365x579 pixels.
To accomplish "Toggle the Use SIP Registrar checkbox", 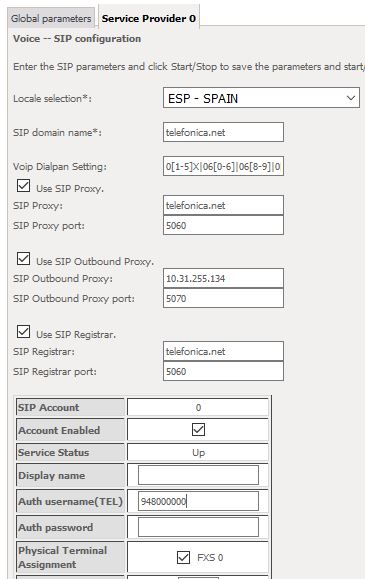I will 24,332.
